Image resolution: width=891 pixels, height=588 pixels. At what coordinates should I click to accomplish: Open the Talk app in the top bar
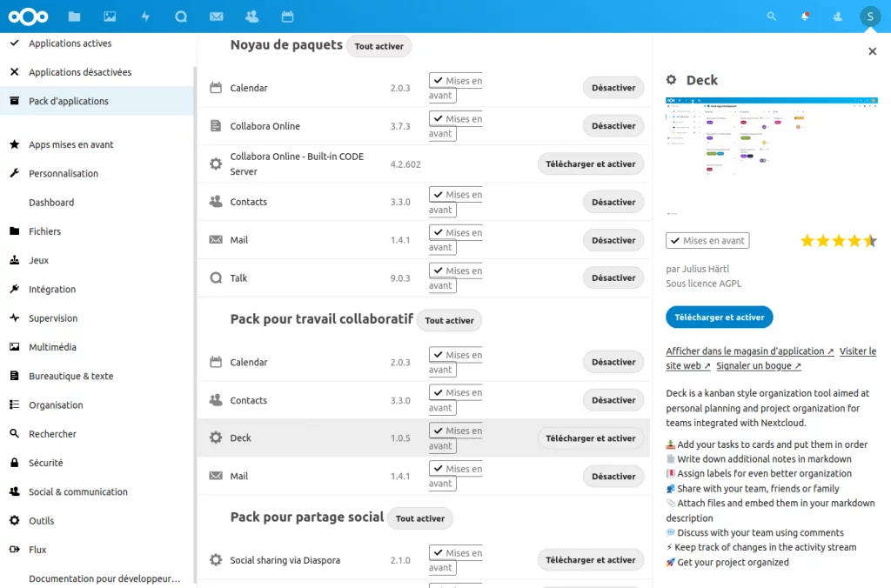point(181,17)
